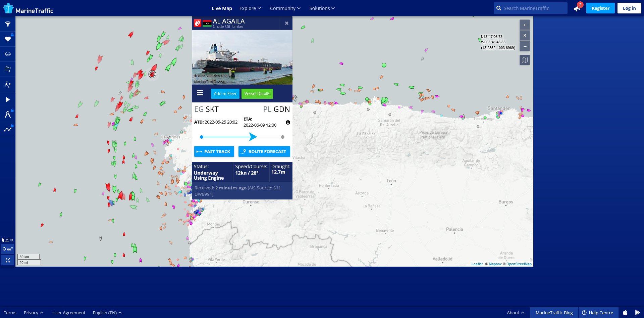Image resolution: width=644 pixels, height=318 pixels.
Task: Open the density maps network icon
Action: 8,84
